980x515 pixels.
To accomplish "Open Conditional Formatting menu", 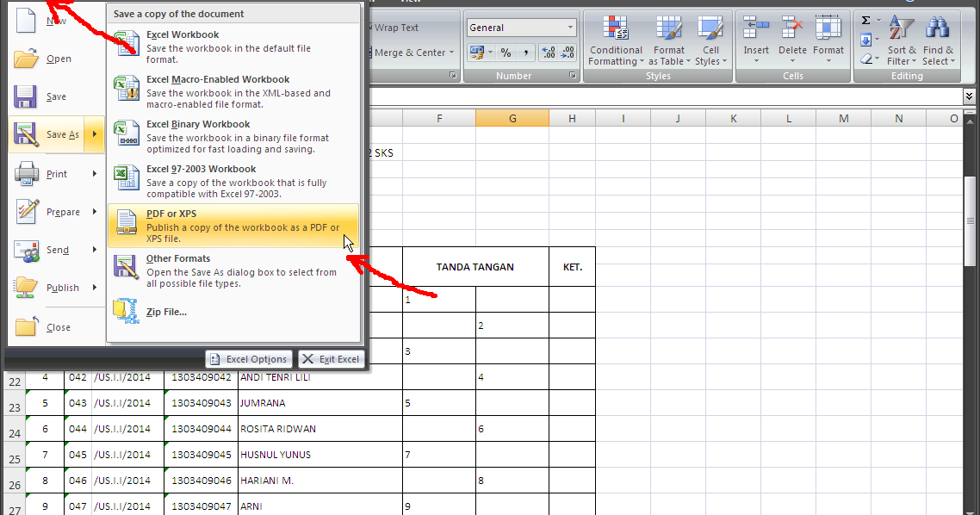I will click(616, 42).
